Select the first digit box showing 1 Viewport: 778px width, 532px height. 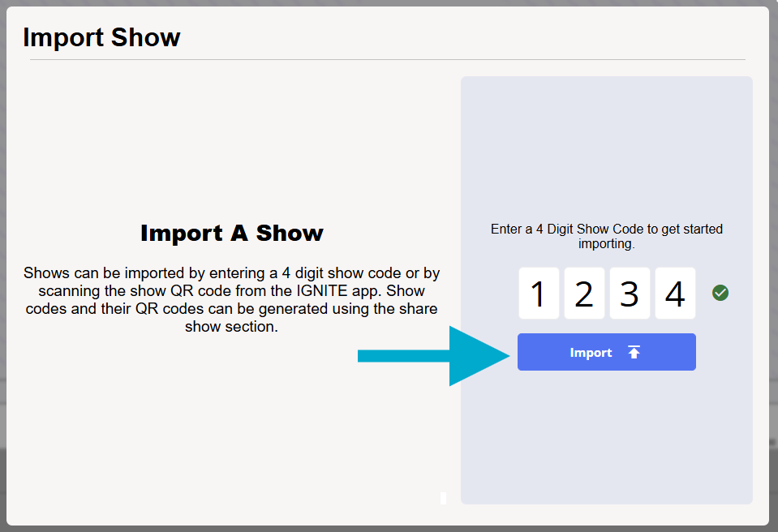pos(539,294)
